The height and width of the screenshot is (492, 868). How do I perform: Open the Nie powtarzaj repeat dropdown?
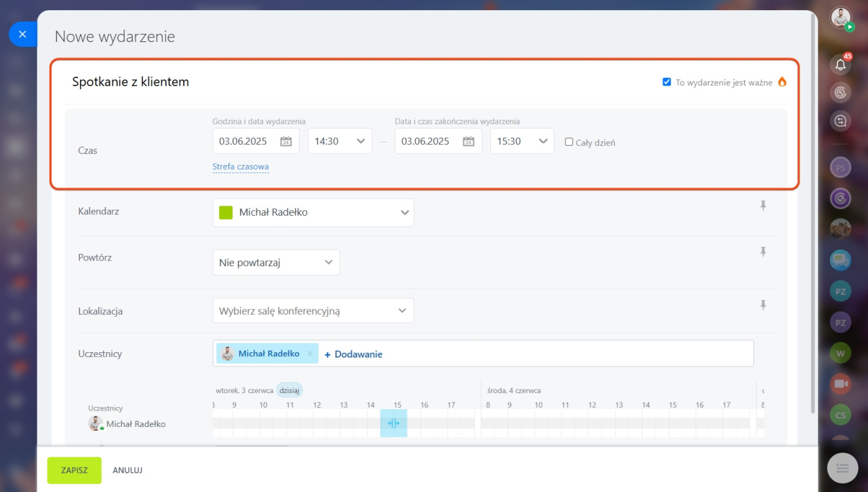coord(276,263)
